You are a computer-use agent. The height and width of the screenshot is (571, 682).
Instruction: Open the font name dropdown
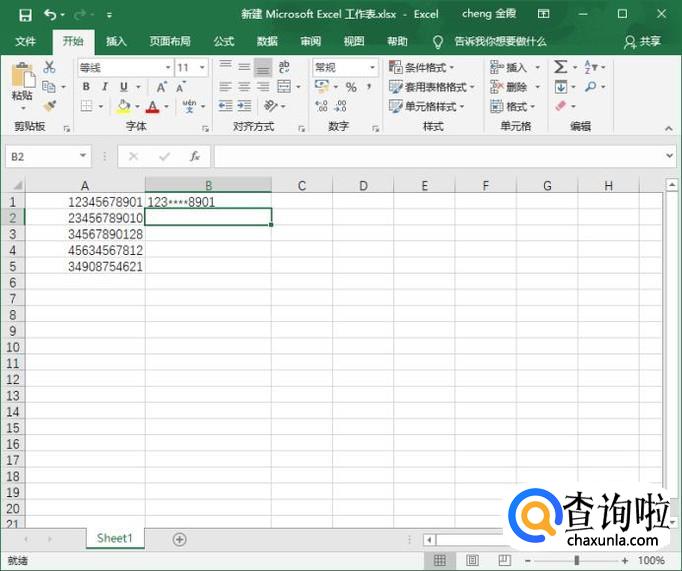[168, 67]
